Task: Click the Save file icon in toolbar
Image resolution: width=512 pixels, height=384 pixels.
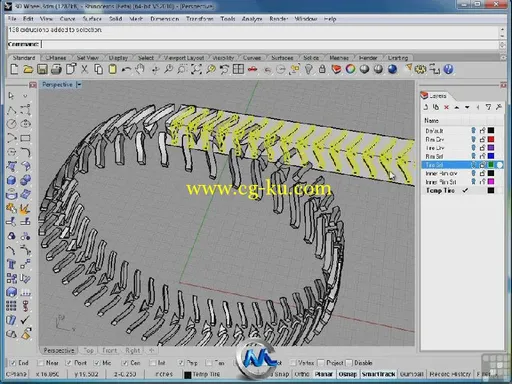Action: click(x=42, y=69)
